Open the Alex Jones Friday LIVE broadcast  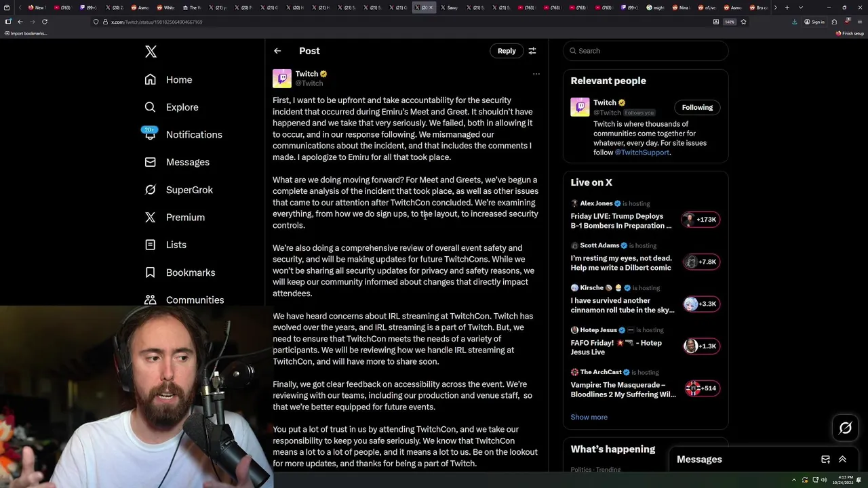pos(621,221)
